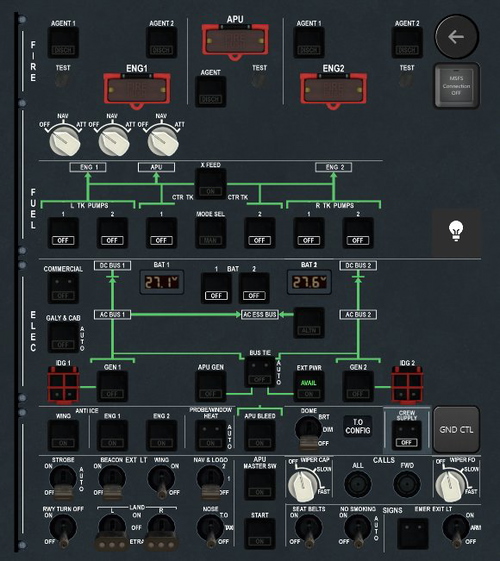The height and width of the screenshot is (561, 500).
Task: Flip the BEACON light switch
Action: pyautogui.click(x=112, y=482)
